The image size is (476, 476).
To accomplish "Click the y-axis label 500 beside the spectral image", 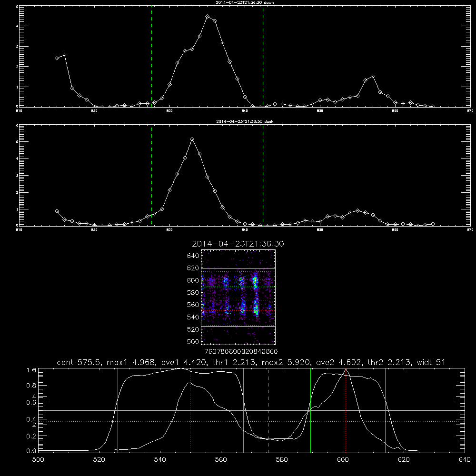I will pos(193,341).
